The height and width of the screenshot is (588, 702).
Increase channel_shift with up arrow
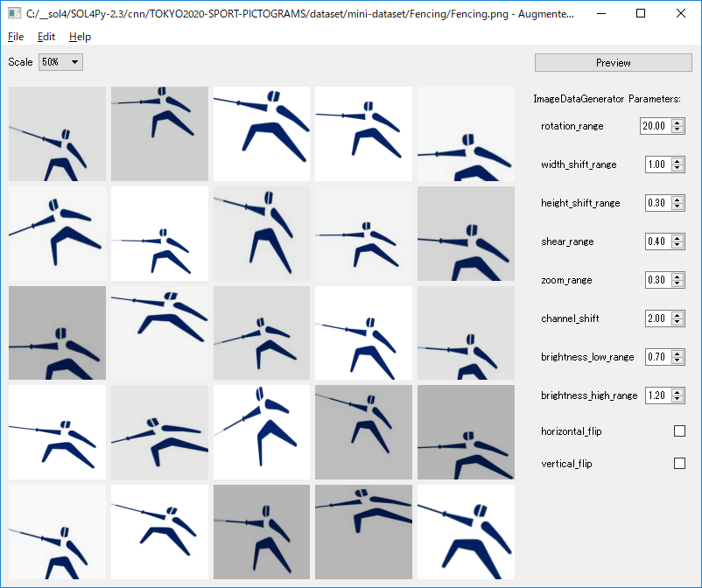click(x=677, y=315)
